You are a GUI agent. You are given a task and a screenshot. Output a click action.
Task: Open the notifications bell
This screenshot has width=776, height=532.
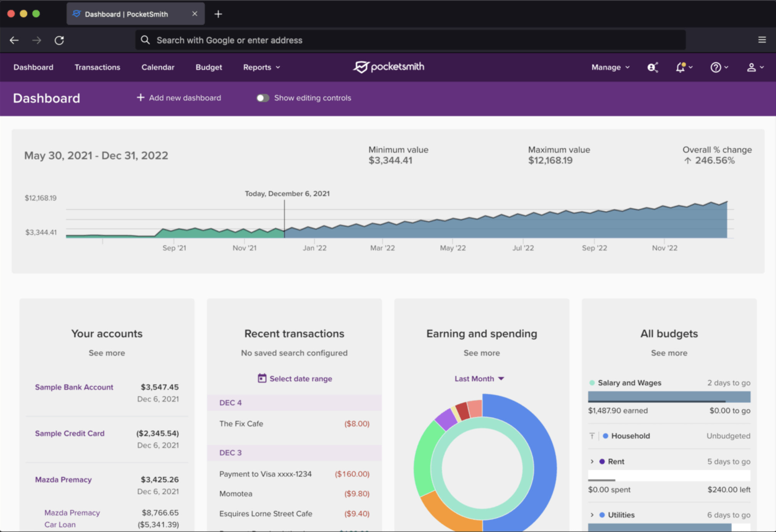pyautogui.click(x=684, y=67)
